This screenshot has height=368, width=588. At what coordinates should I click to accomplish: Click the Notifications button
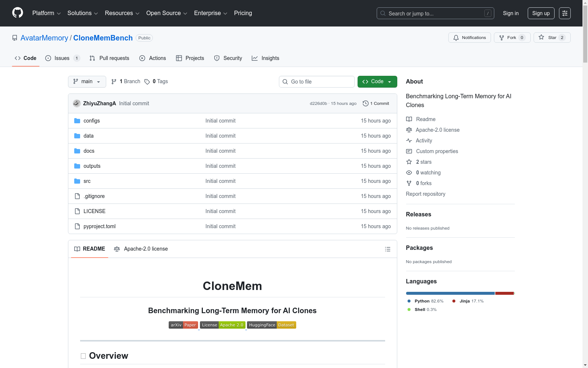[470, 38]
